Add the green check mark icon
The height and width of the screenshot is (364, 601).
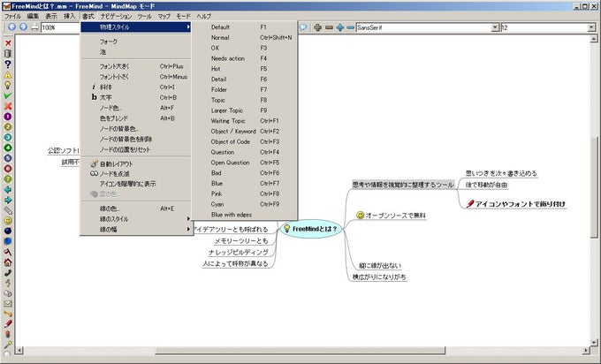coord(8,95)
